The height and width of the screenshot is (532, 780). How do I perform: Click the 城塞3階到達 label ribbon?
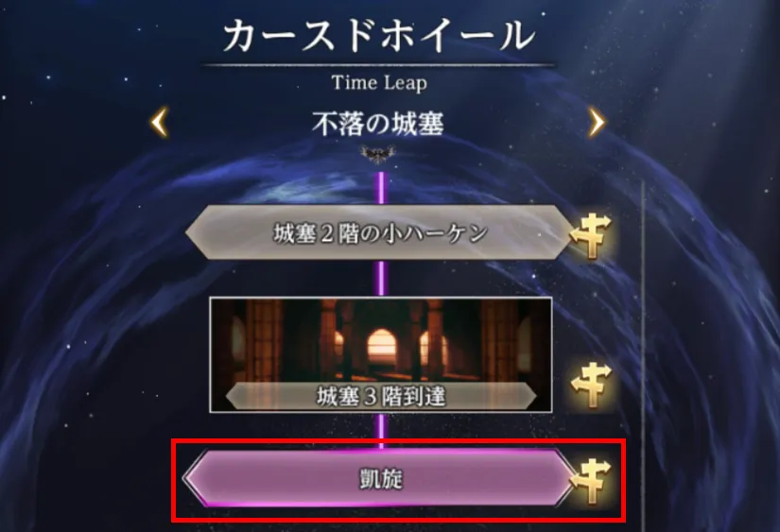(381, 396)
